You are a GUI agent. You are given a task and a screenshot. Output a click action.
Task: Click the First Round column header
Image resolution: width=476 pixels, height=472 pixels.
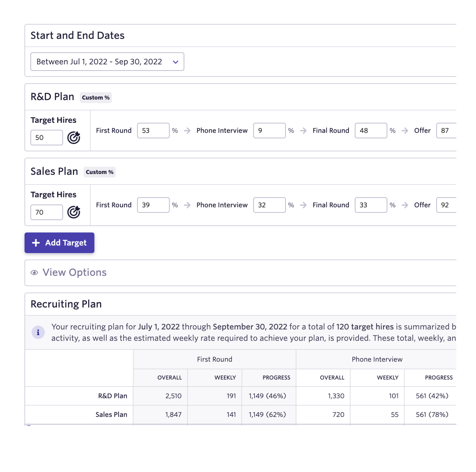pos(215,359)
